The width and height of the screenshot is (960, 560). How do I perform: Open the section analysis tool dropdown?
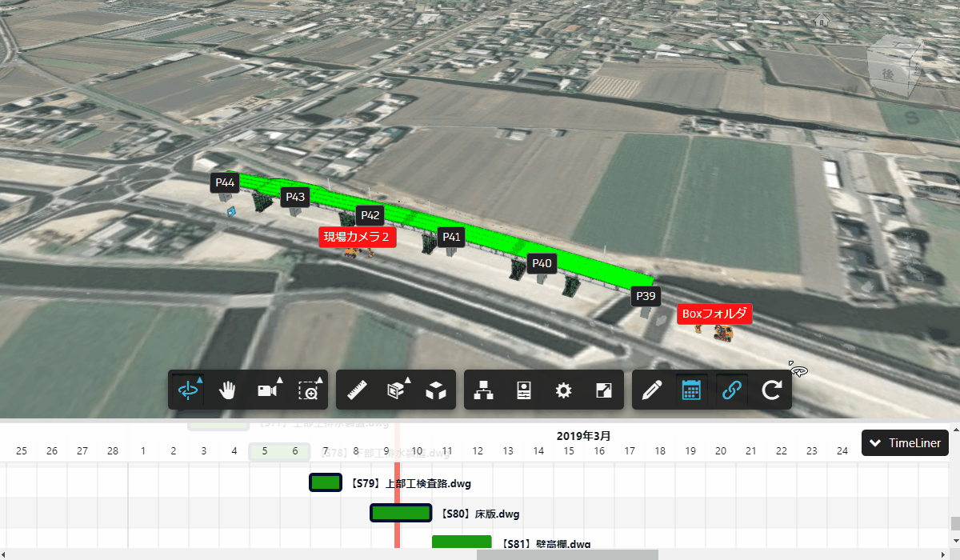(397, 390)
